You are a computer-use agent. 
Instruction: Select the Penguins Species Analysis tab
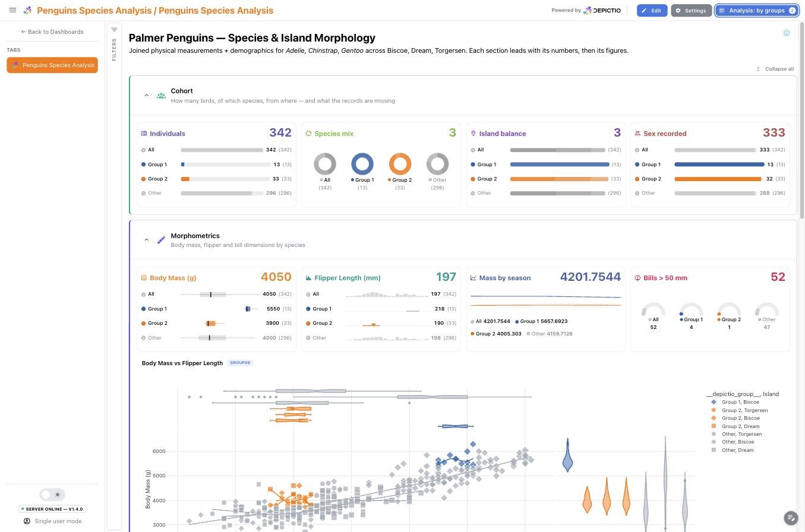[x=52, y=65]
